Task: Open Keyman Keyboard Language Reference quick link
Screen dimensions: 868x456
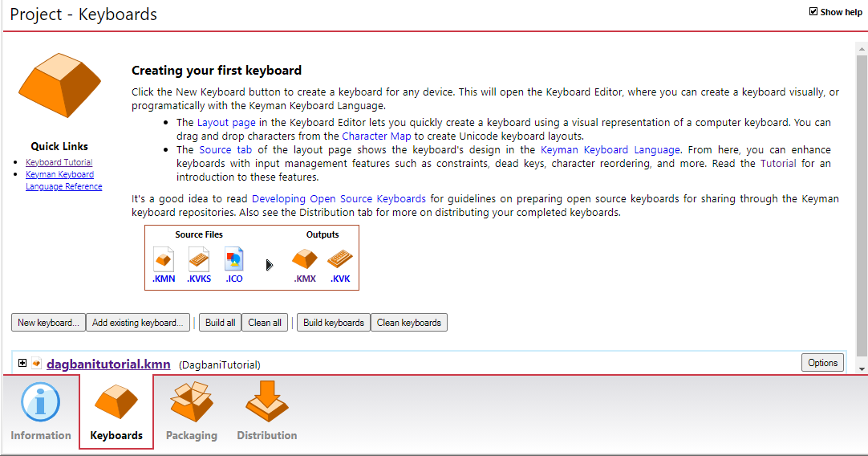Action: (63, 181)
